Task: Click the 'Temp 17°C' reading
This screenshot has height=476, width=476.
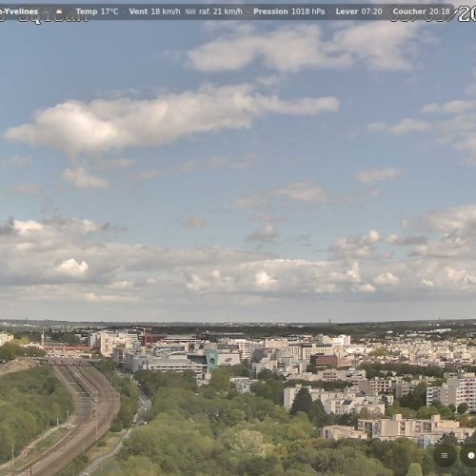Action: tap(97, 11)
